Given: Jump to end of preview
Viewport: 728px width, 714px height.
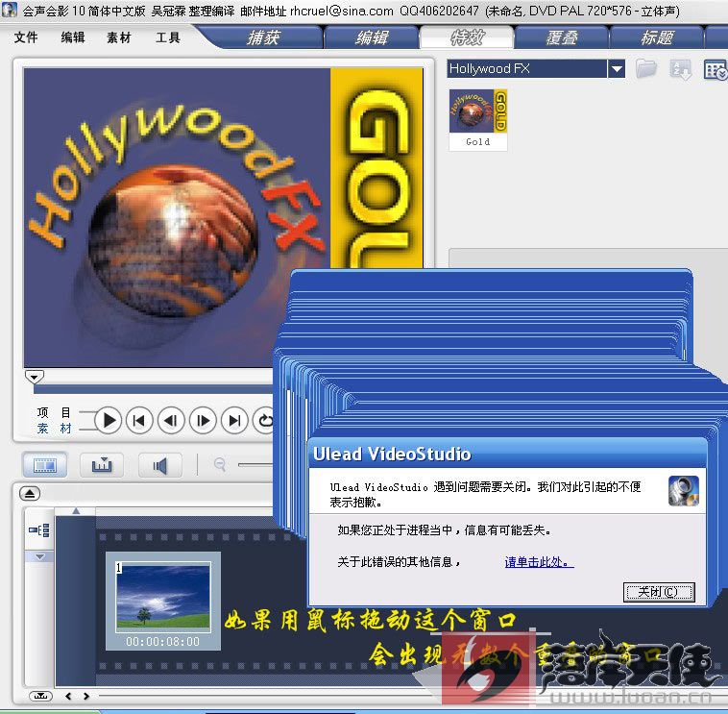Looking at the screenshot, I should click(234, 420).
